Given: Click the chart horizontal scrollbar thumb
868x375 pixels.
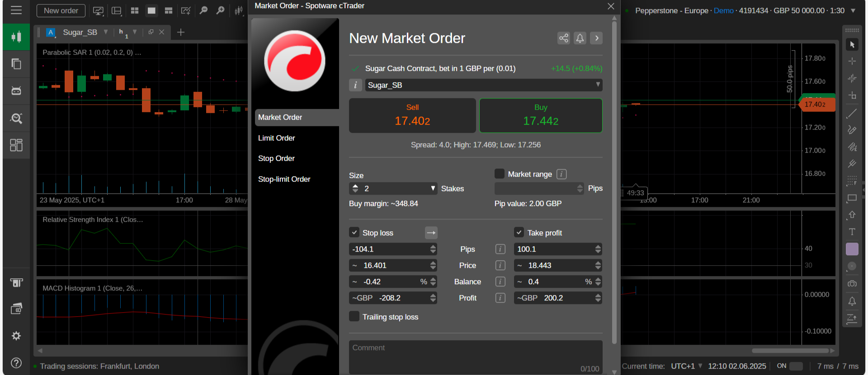Looking at the screenshot, I should pos(790,351).
